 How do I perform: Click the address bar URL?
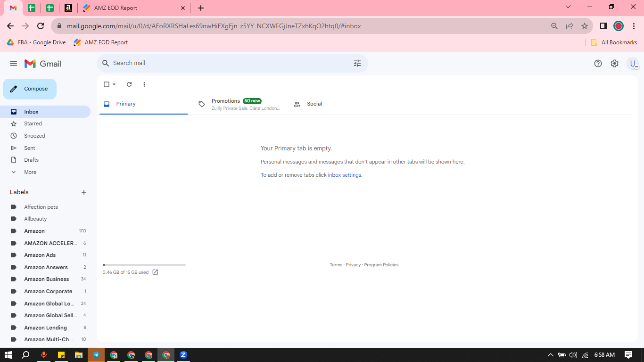tap(214, 26)
